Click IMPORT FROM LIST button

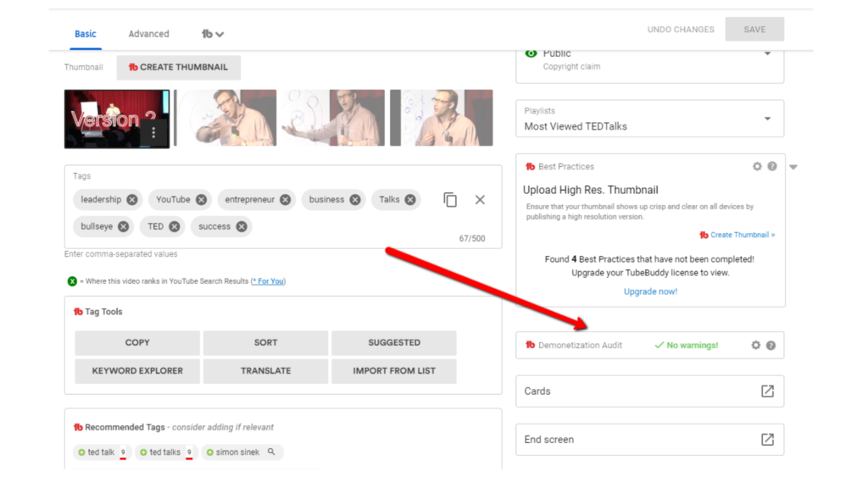(394, 371)
